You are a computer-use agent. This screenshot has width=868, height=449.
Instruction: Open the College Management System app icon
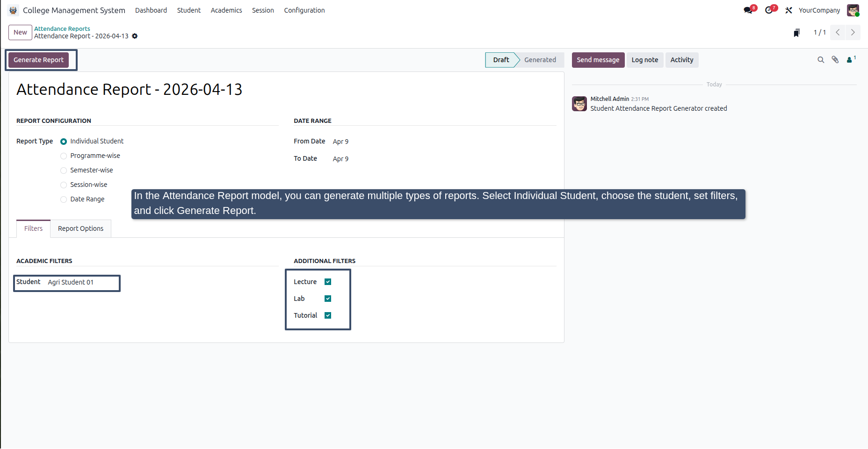pyautogui.click(x=13, y=10)
